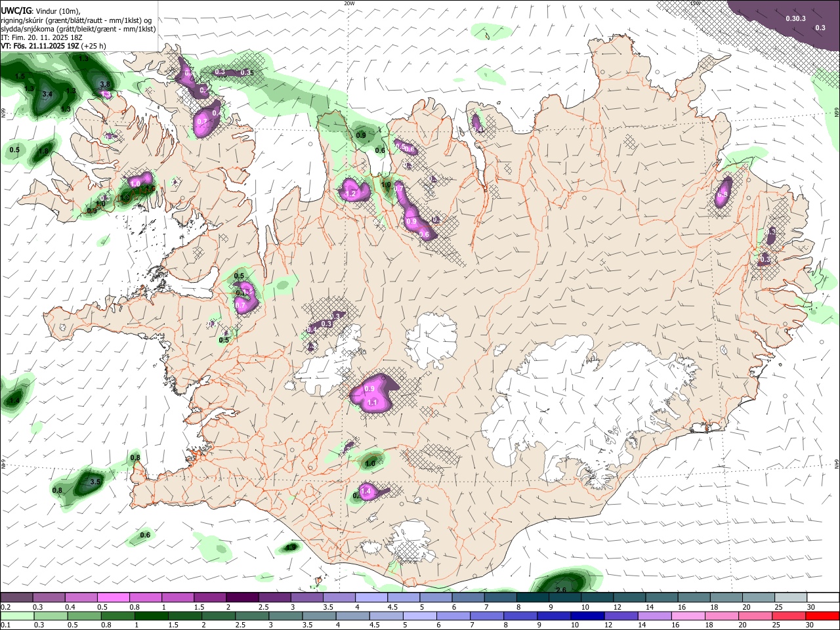Select the 'IT: Fim. 20. 11. 2025 18Z' line

(x=41, y=38)
